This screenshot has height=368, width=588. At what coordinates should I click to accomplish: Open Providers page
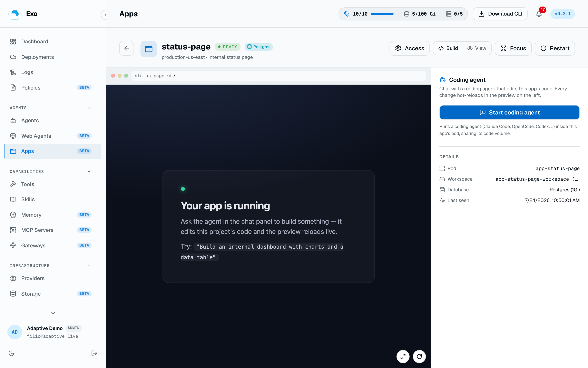(x=53, y=278)
